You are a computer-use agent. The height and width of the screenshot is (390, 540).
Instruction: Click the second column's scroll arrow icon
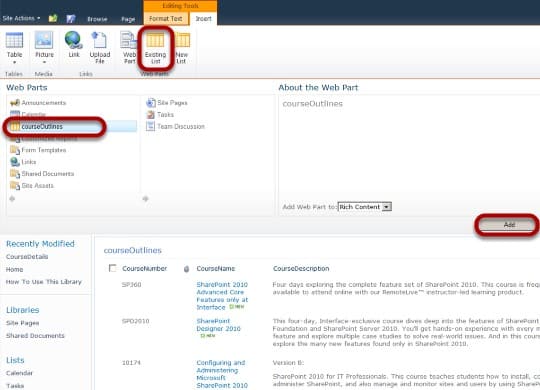click(x=146, y=199)
